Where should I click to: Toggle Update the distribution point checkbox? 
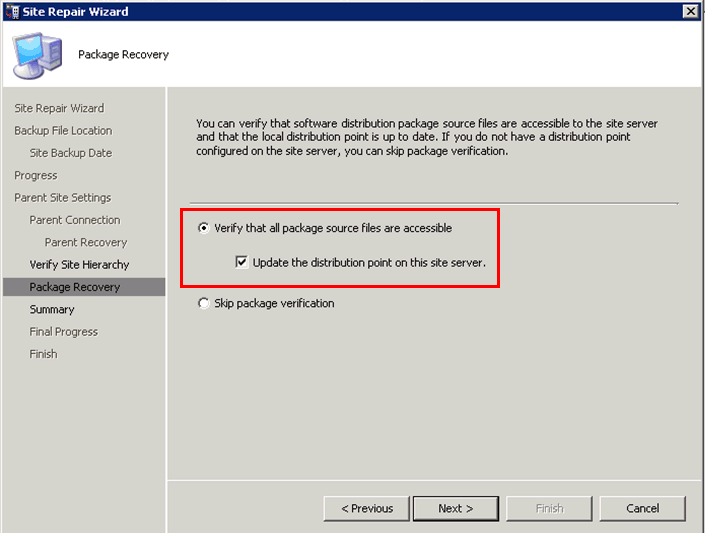coord(241,262)
